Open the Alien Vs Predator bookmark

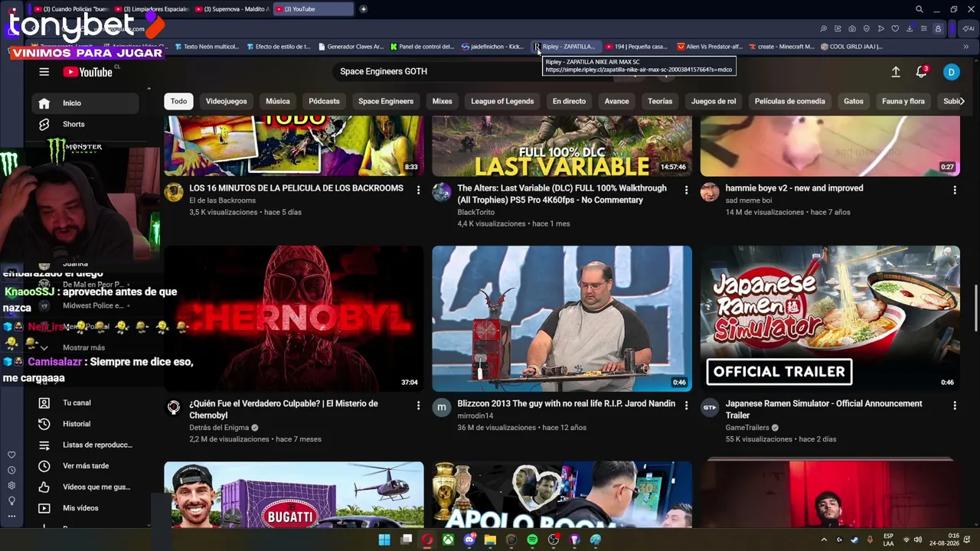710,47
